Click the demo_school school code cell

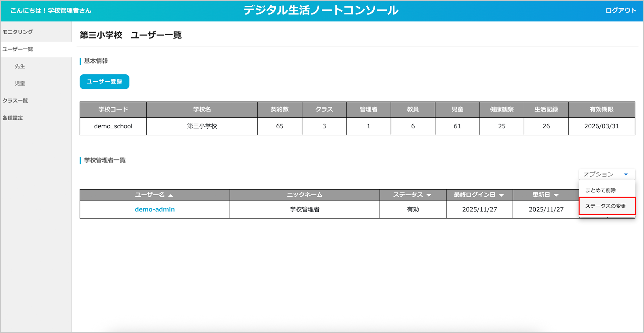click(113, 126)
